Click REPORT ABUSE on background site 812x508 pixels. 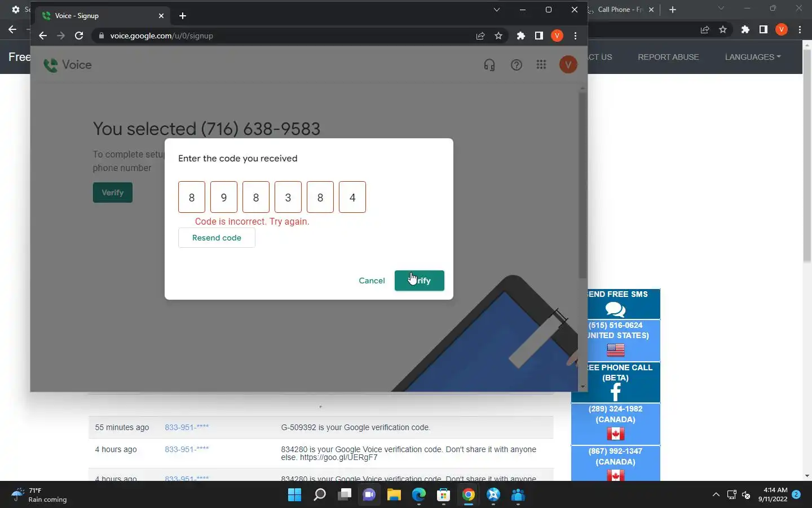tap(668, 57)
